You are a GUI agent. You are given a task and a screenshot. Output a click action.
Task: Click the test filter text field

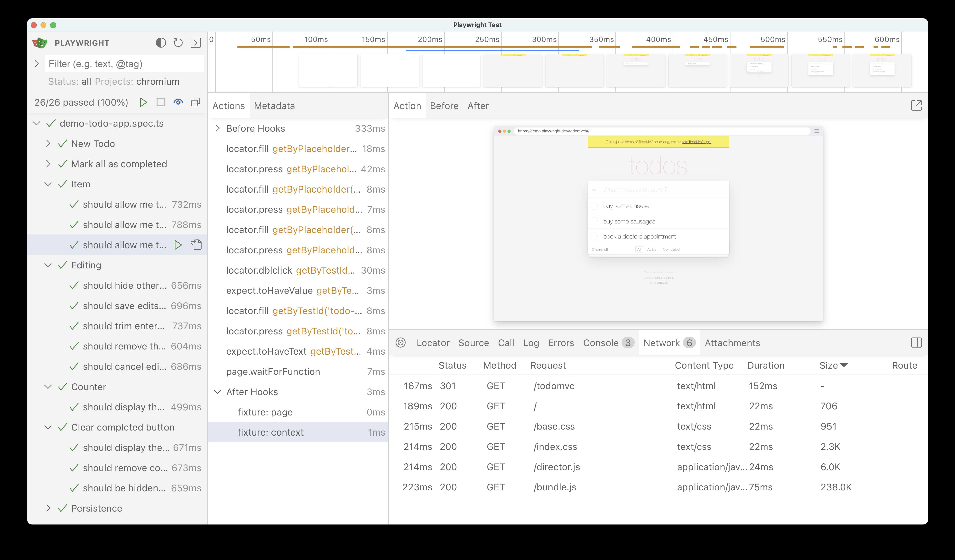tap(125, 64)
